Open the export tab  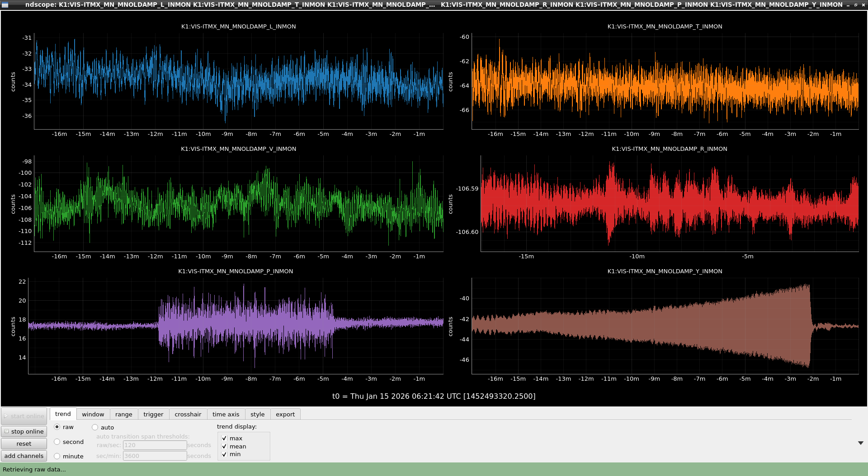[285, 414]
